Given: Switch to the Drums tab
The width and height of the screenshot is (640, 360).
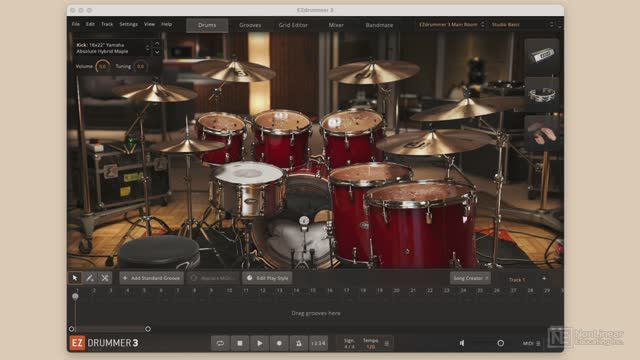Looking at the screenshot, I should (207, 25).
